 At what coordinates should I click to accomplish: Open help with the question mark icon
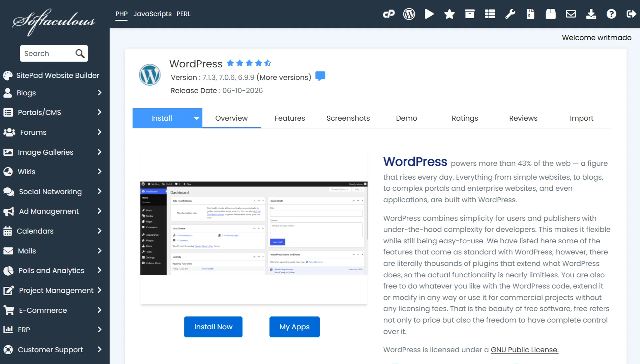pos(611,14)
